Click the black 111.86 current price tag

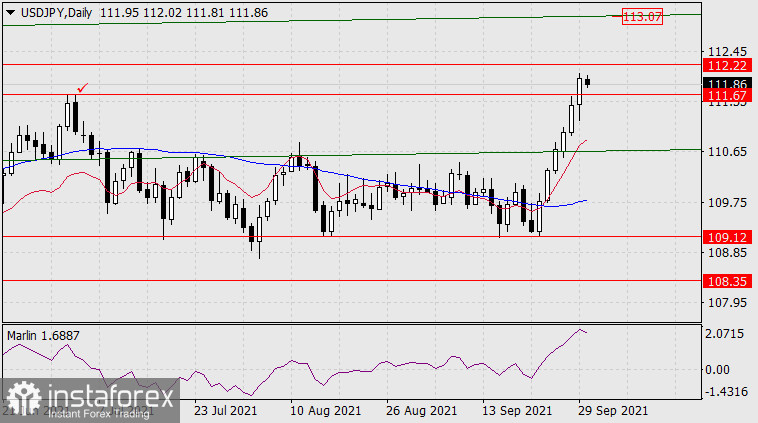coord(726,84)
